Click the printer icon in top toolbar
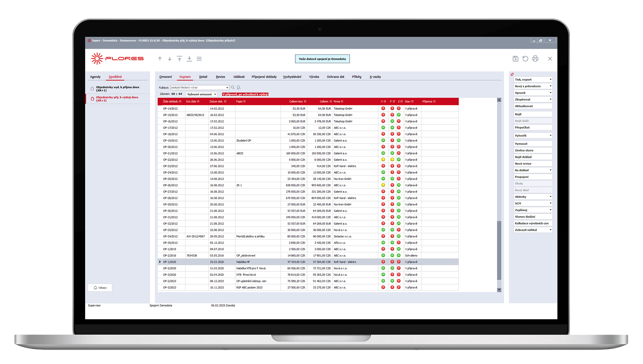Image resolution: width=643 pixels, height=364 pixels. [x=535, y=59]
